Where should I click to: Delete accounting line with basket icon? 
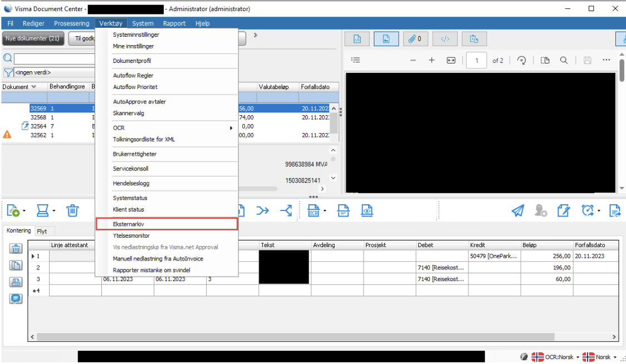pos(16,249)
